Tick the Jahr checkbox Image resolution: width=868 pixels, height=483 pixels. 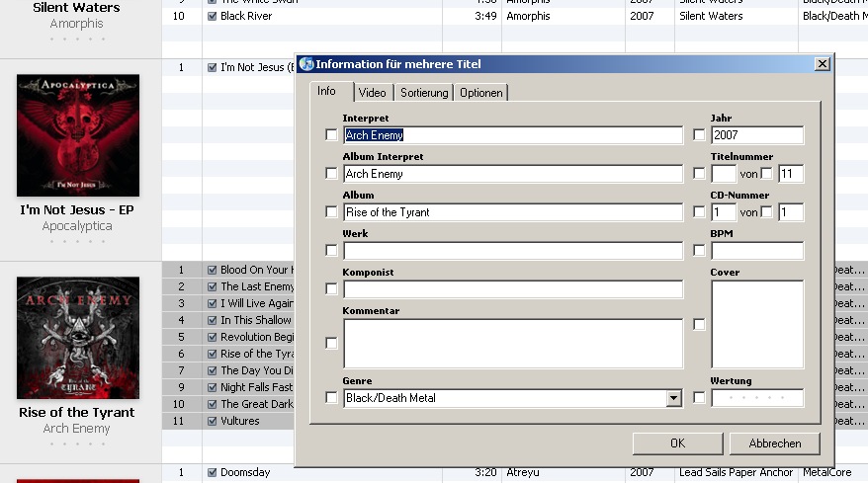tap(699, 135)
